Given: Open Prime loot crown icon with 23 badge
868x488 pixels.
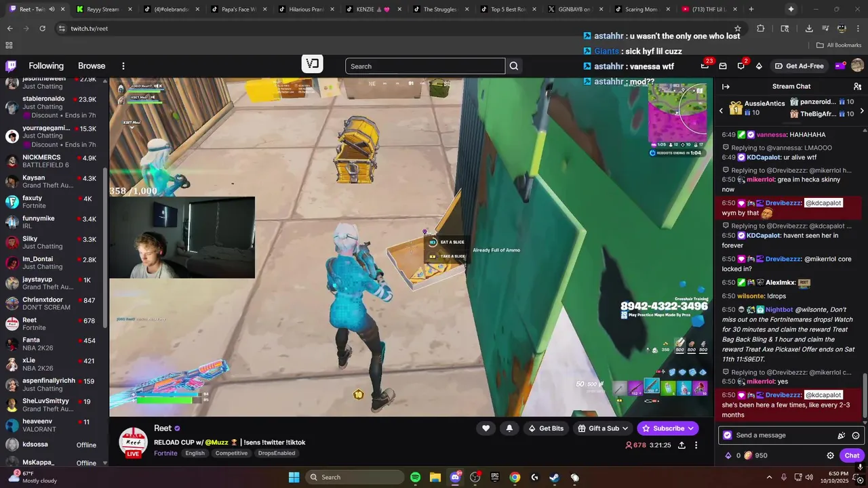Looking at the screenshot, I should pos(705,66).
